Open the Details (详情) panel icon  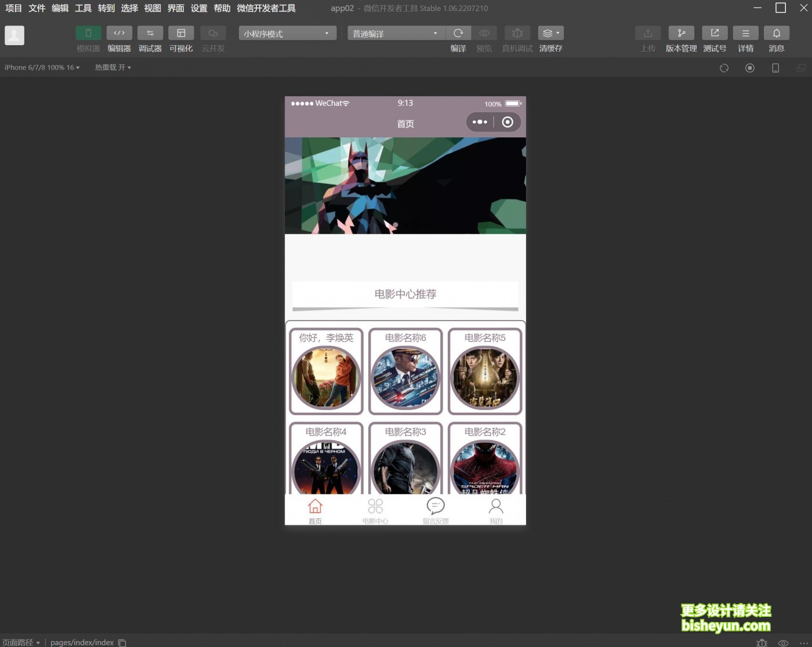pos(746,33)
